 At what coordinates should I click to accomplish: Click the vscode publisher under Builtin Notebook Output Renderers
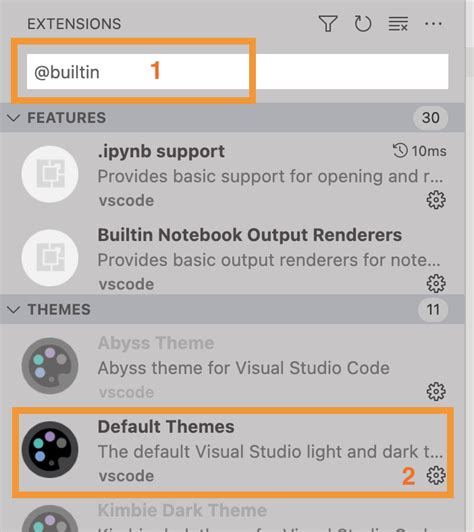[x=126, y=284]
